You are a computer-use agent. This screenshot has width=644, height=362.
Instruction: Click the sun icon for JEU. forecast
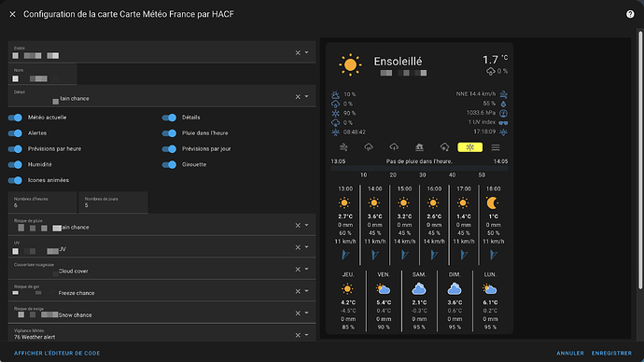click(x=347, y=289)
